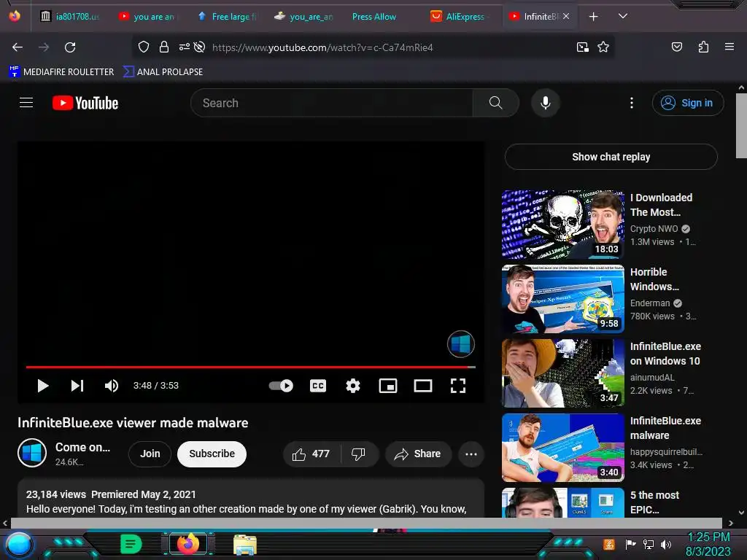
Task: Click Sign in button
Action: [688, 103]
